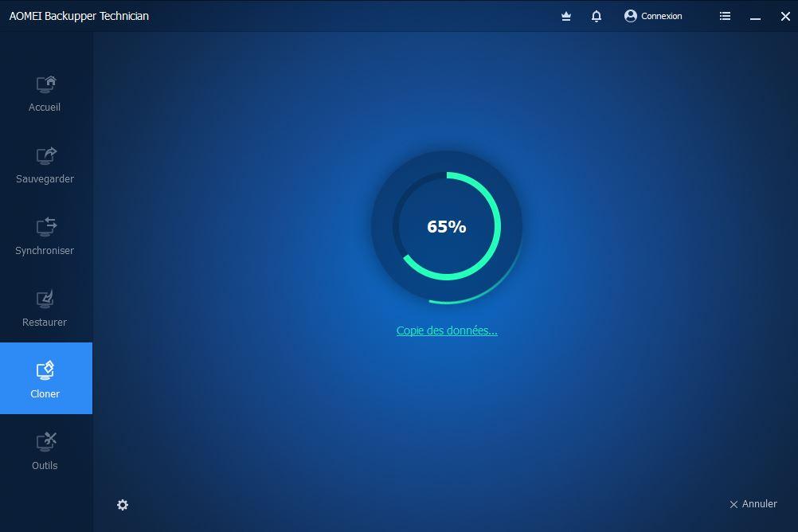Click the crown upgrade icon
This screenshot has height=532, width=798.
(x=566, y=16)
